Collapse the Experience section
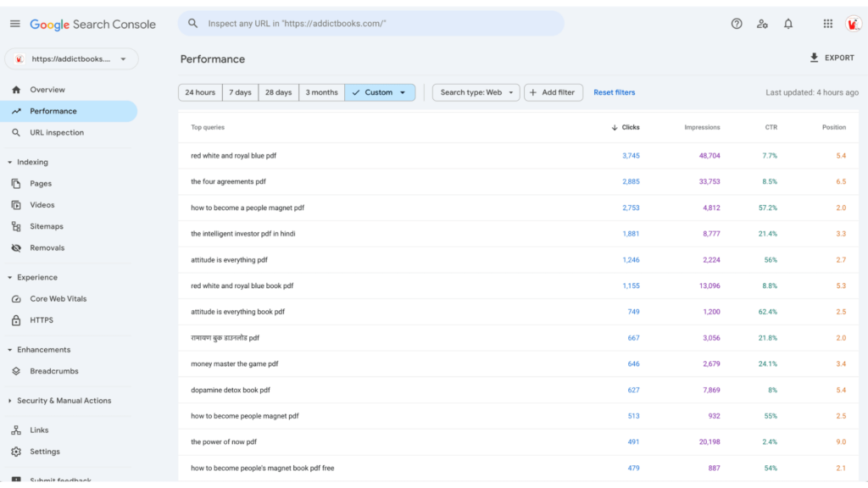 (x=9, y=278)
